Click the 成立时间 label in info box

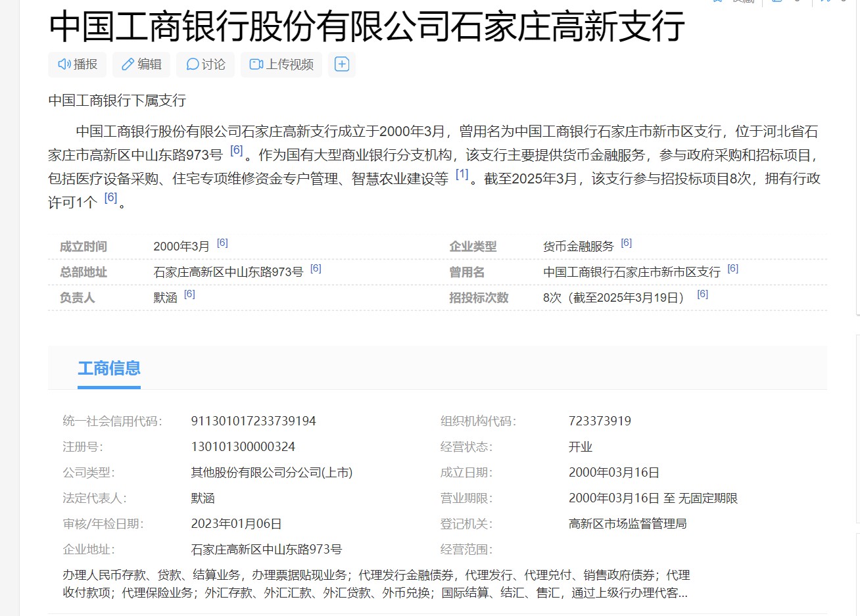click(84, 247)
